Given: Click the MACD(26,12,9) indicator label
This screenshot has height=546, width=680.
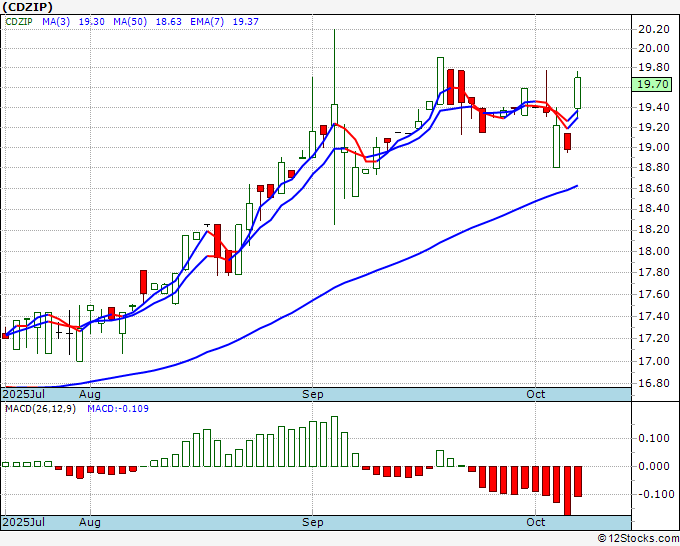Looking at the screenshot, I should coord(40,409).
